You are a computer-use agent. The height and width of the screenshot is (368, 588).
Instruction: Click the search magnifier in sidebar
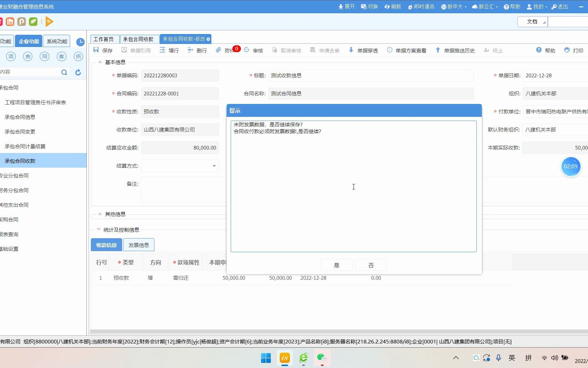pyautogui.click(x=64, y=72)
